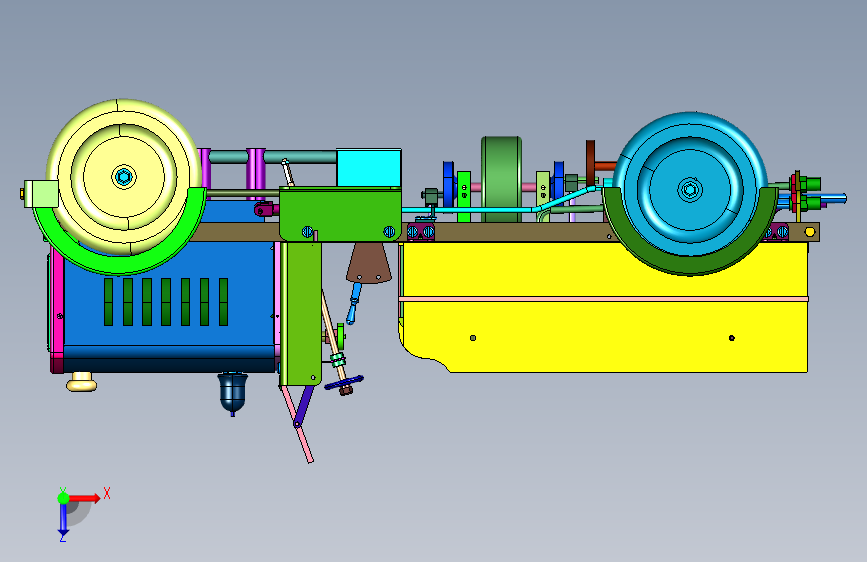Select the small light blue lever handle
867x562 pixels.
[x=353, y=303]
